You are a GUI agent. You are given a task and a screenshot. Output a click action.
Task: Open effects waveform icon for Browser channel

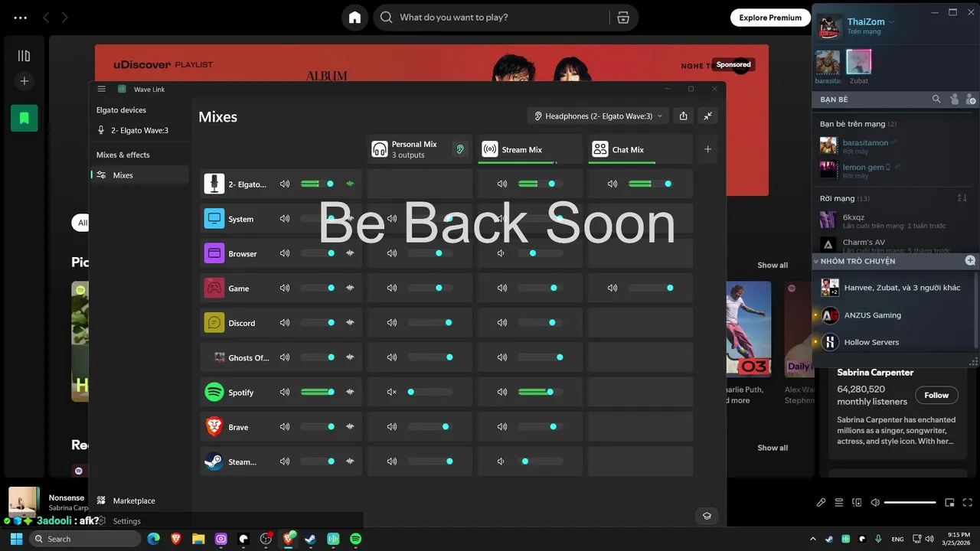pyautogui.click(x=351, y=253)
